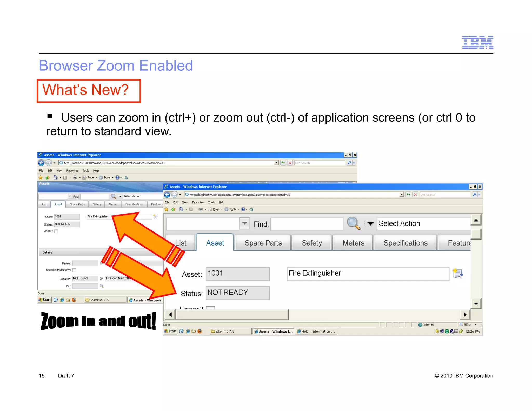532x411 pixels.
Task: Click the Forward arrow in the front IE window
Action: (174, 195)
